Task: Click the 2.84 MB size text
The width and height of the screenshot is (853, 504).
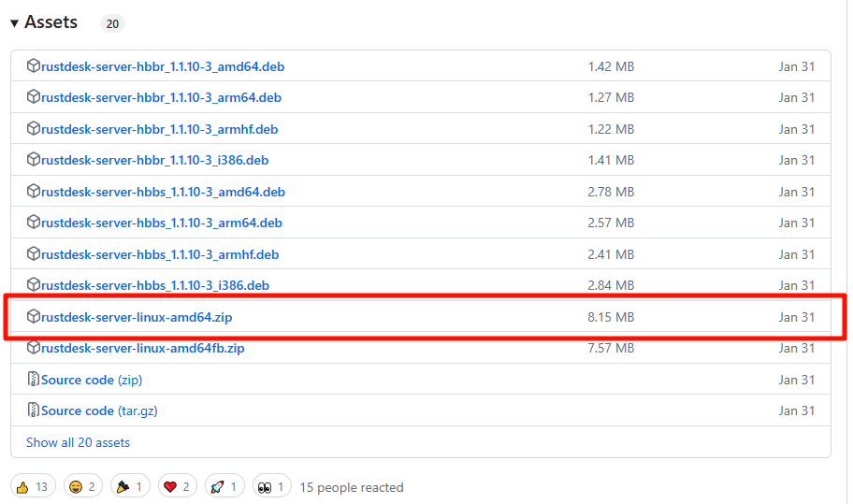Action: click(611, 285)
